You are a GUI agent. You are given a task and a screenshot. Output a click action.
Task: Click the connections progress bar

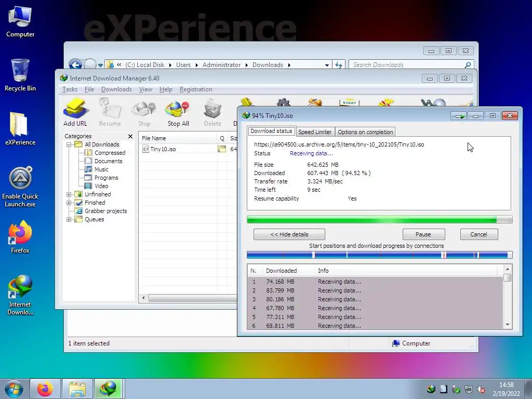click(380, 255)
